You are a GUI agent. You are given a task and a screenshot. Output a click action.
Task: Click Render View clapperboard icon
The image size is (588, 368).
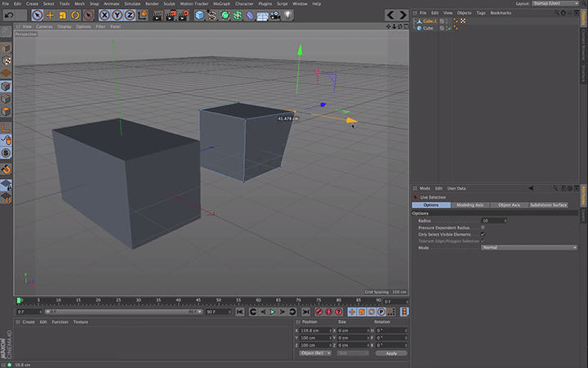coord(158,16)
